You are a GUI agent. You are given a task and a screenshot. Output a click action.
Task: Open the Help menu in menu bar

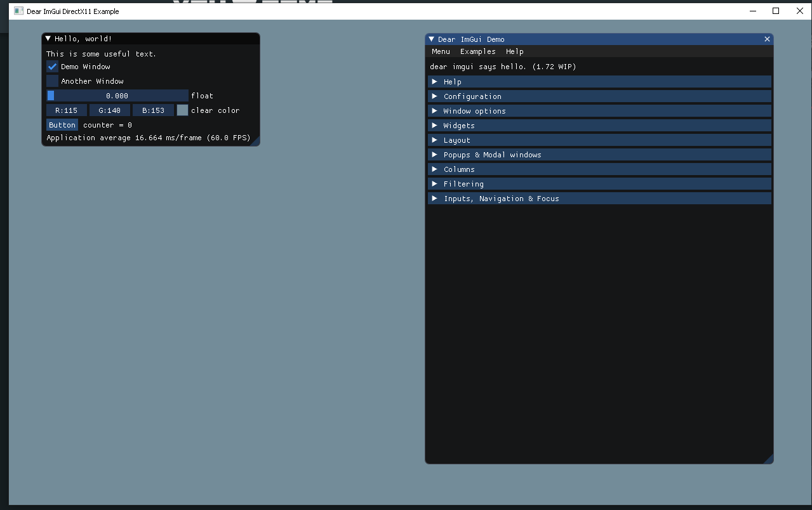(x=514, y=51)
